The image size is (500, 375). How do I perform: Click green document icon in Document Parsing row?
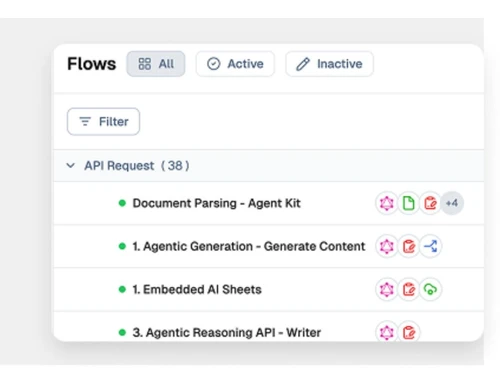coord(409,203)
